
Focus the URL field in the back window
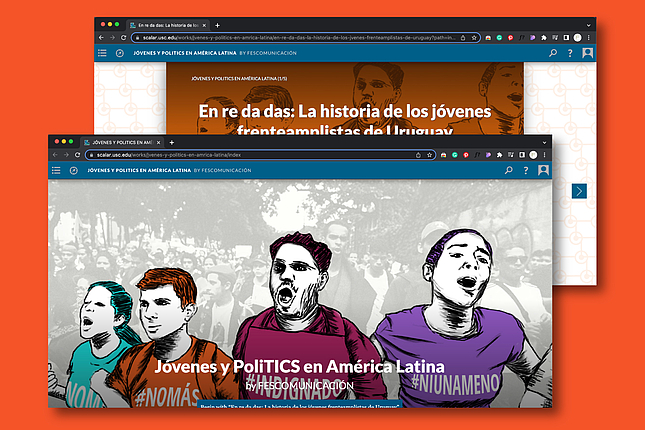[x=300, y=36]
